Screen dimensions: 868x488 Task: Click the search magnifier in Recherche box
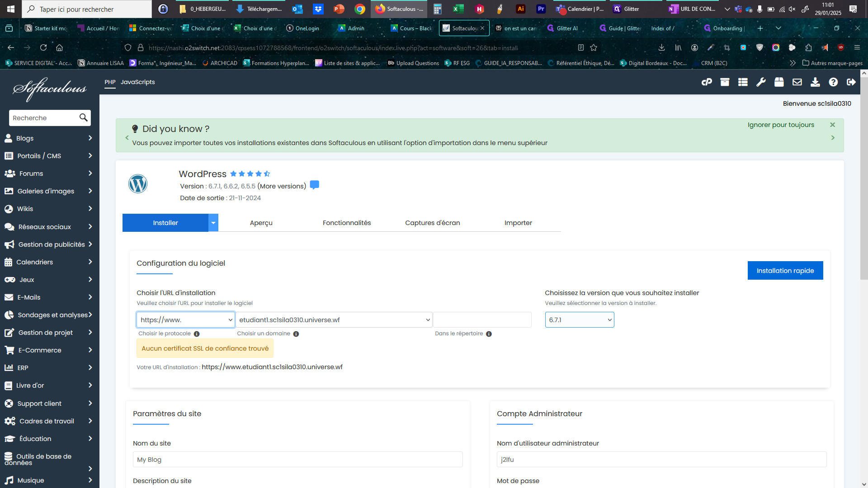click(x=83, y=117)
